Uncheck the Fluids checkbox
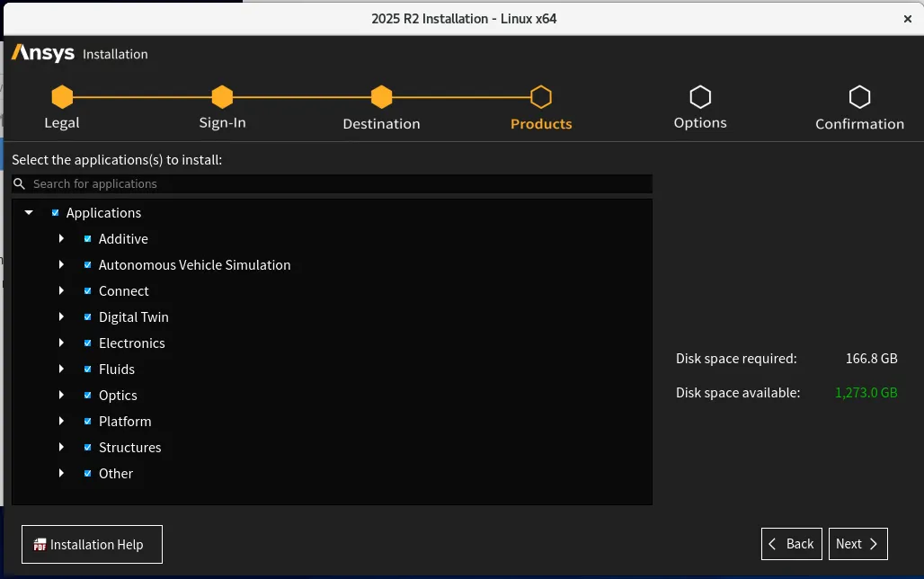The image size is (924, 579). [88, 370]
